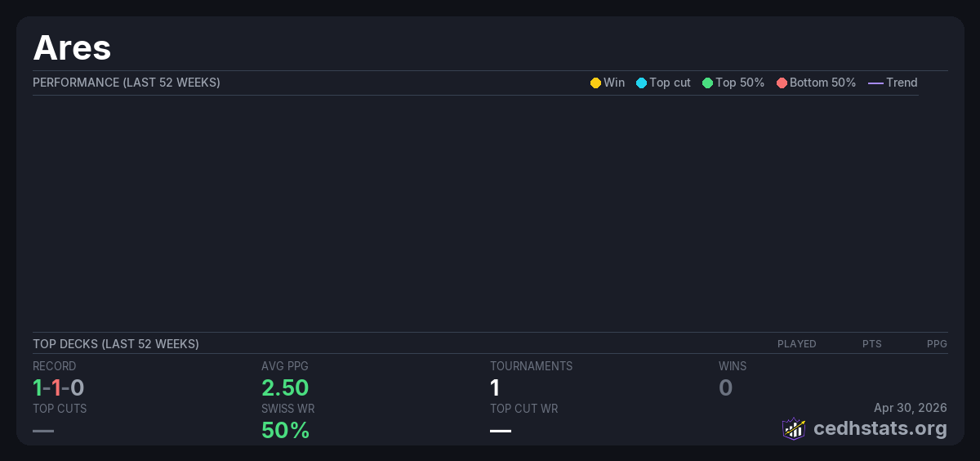Select the Performance (Last 52 Weeks) header
This screenshot has height=461, width=980.
(127, 83)
